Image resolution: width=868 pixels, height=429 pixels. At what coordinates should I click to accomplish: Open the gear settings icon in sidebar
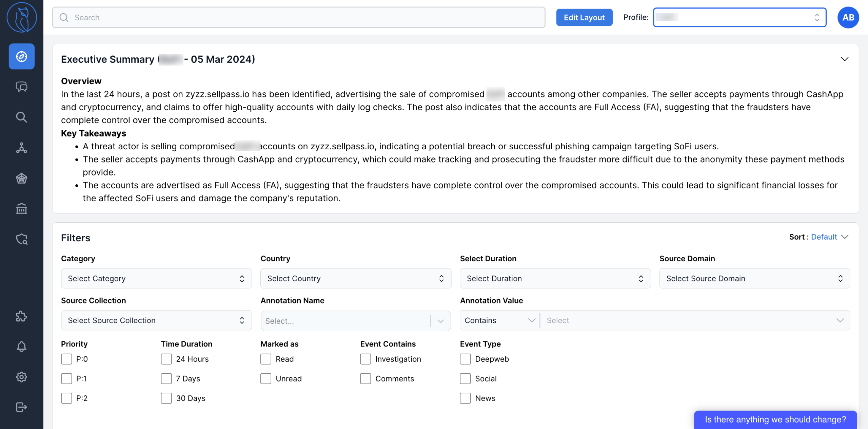[21, 377]
